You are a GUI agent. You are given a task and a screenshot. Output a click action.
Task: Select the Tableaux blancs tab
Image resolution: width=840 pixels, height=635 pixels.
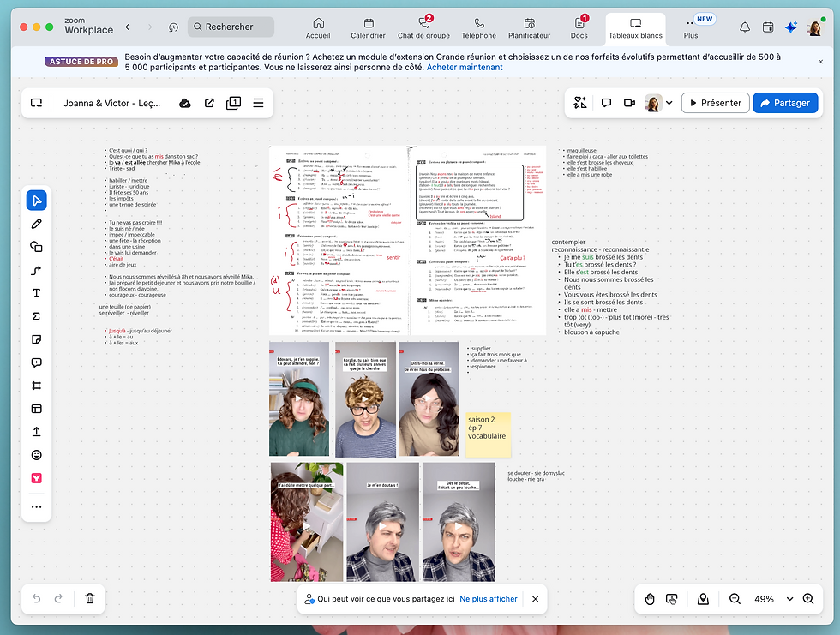[x=635, y=27]
